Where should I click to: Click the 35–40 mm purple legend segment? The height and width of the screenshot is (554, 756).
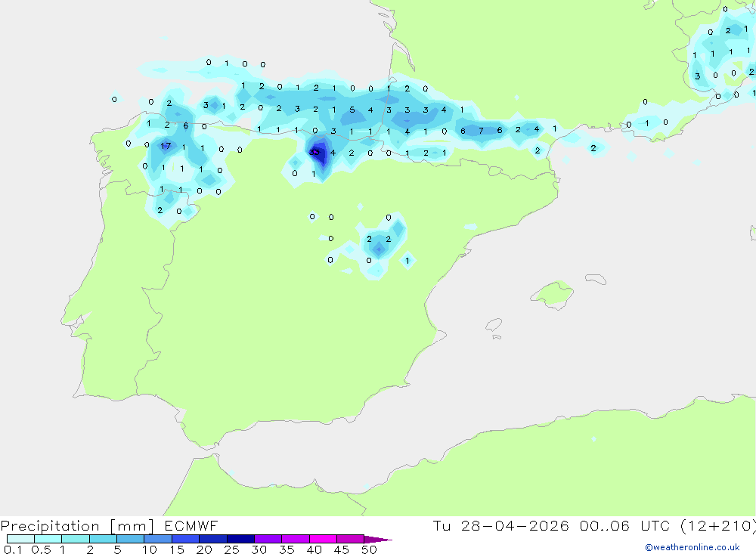pyautogui.click(x=296, y=539)
